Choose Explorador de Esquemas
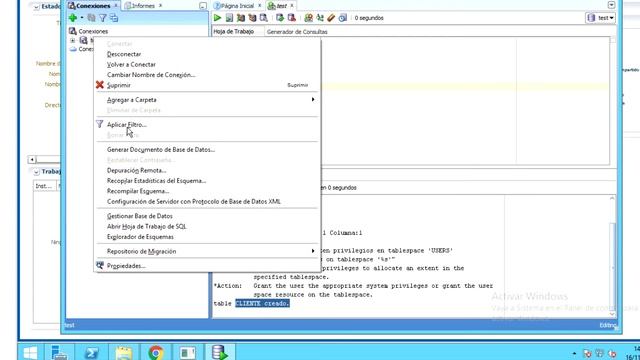The image size is (640, 360). click(207, 237)
